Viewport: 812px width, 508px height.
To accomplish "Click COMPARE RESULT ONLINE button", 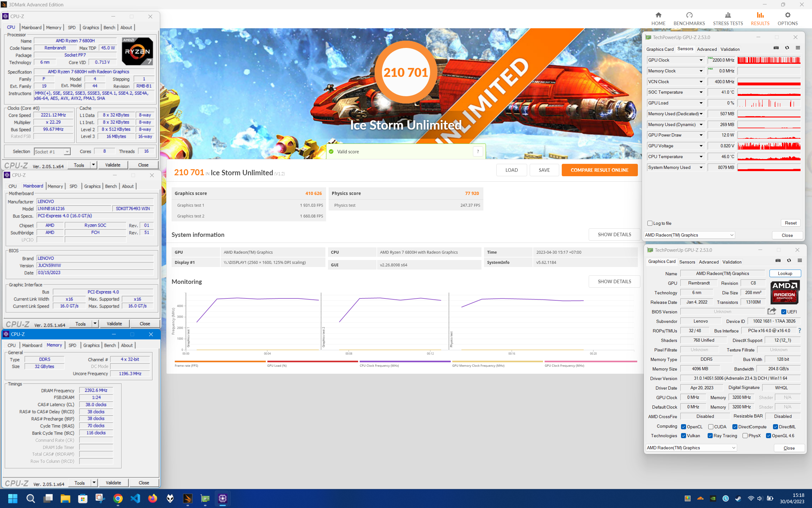I will 599,170.
